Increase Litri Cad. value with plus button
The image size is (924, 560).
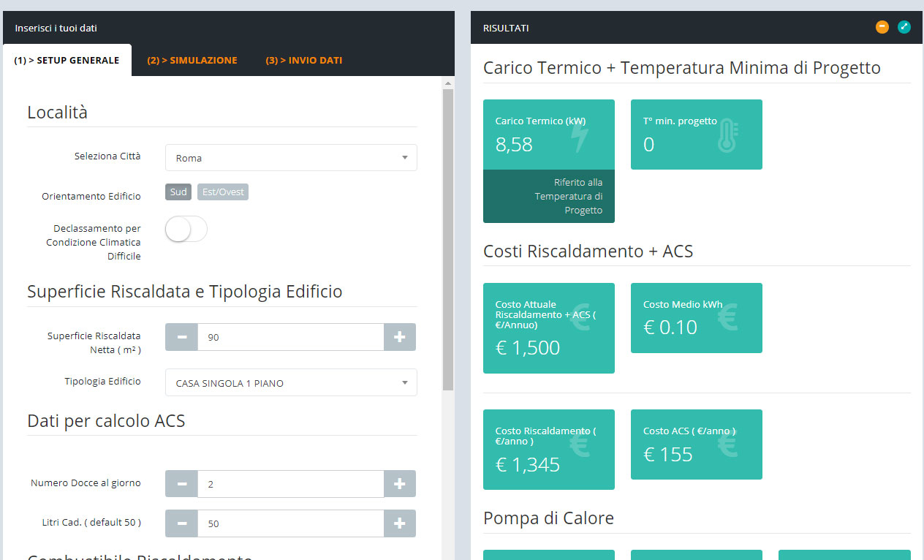coord(400,523)
